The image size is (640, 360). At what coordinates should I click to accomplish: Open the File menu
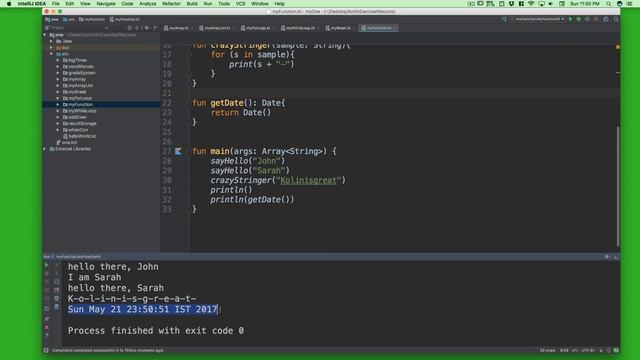point(56,4)
